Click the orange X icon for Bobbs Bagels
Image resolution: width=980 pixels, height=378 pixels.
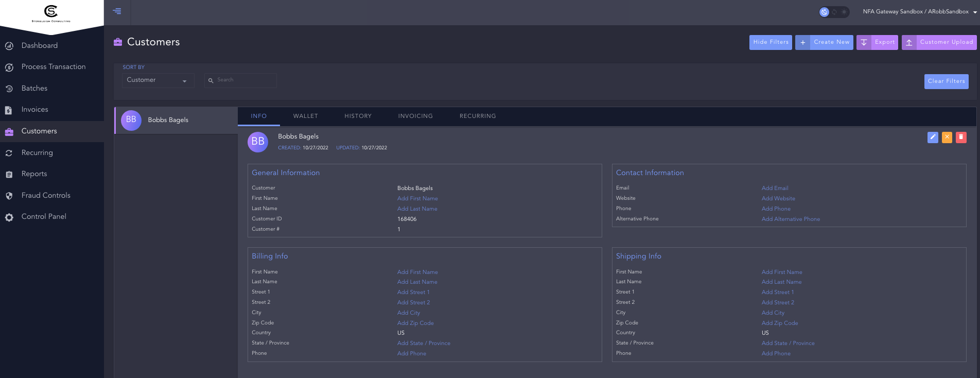click(947, 137)
